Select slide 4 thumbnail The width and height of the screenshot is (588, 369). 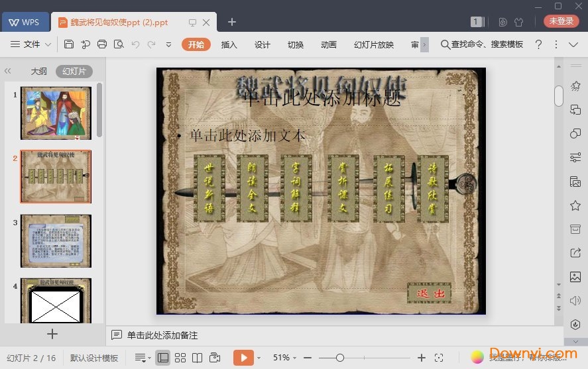[x=56, y=301]
